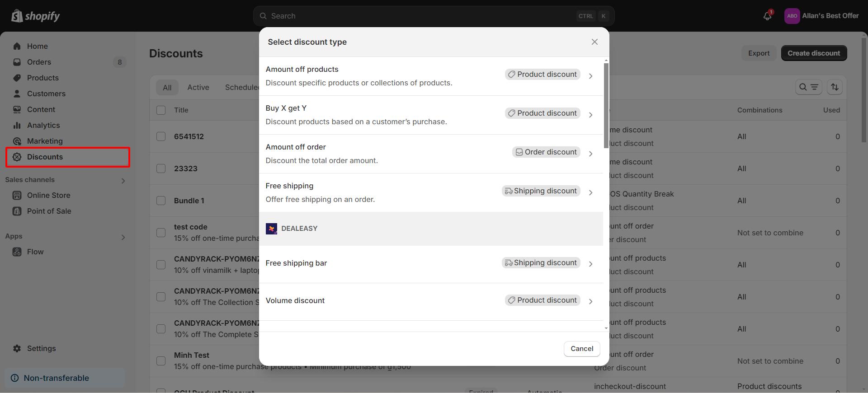The image size is (868, 393).
Task: Open Amount off products chevron
Action: click(x=590, y=76)
